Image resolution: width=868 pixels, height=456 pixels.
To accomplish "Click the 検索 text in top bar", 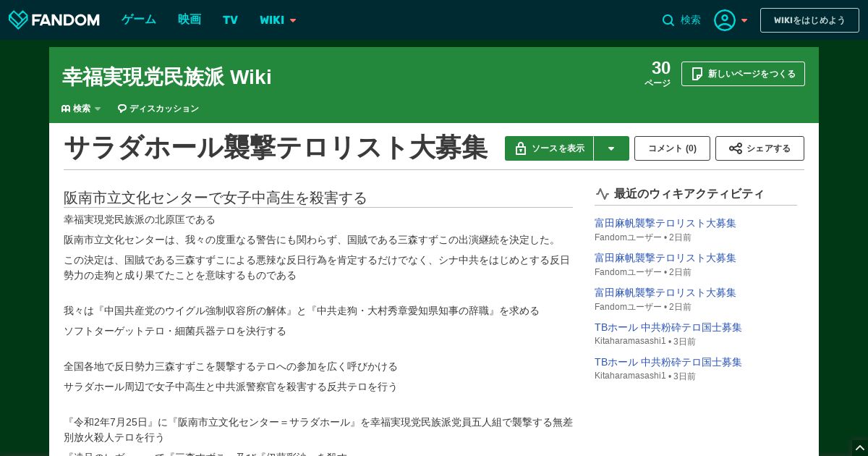I will point(691,20).
